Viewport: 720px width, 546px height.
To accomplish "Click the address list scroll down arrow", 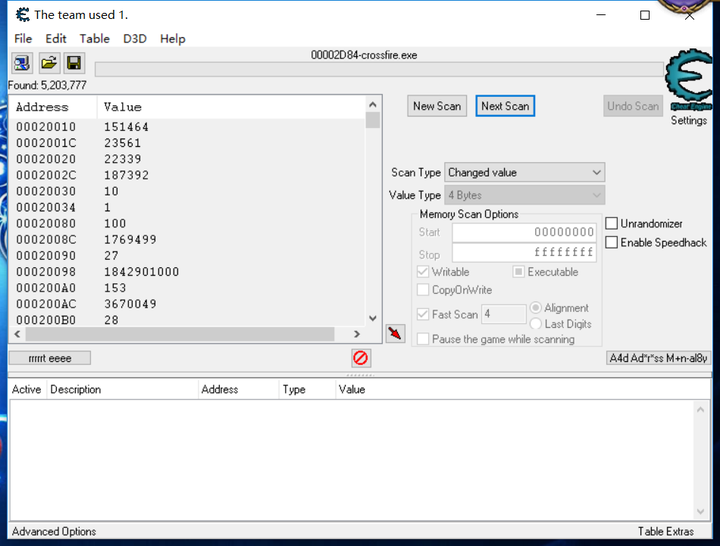I will coord(700,511).
